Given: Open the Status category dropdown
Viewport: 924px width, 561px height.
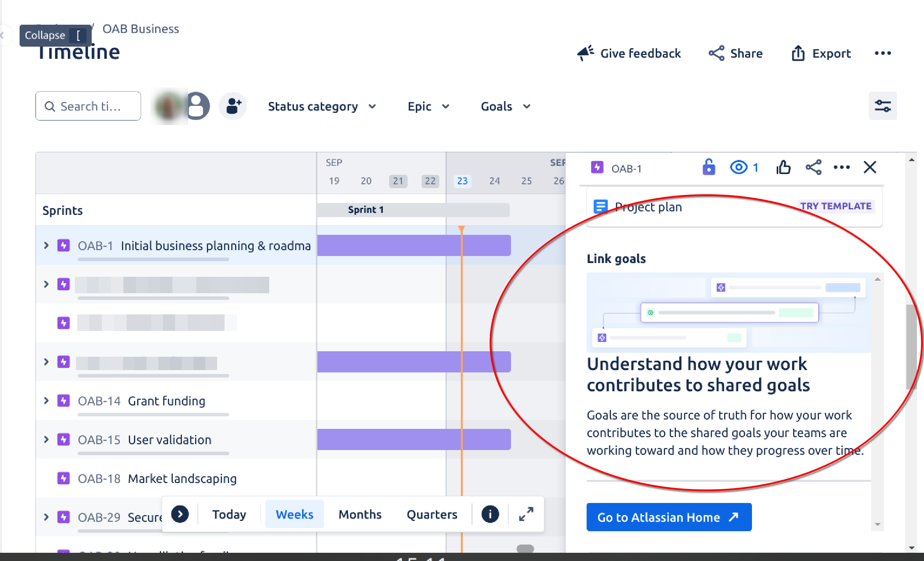Looking at the screenshot, I should point(322,106).
